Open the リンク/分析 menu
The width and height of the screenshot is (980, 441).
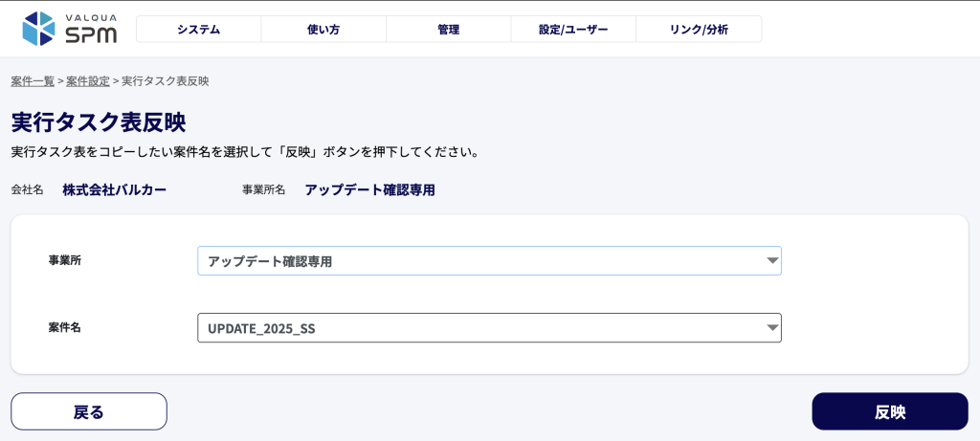pos(699,30)
